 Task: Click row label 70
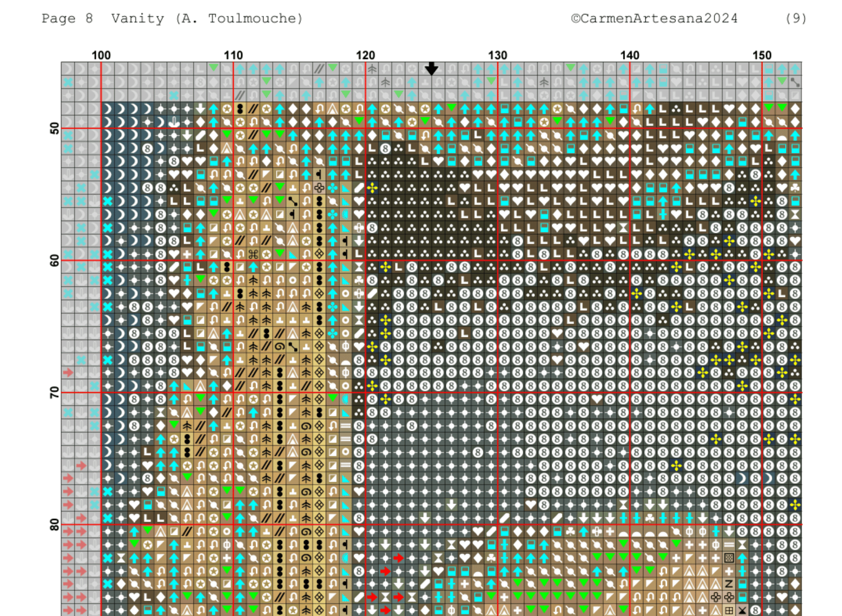click(x=54, y=392)
